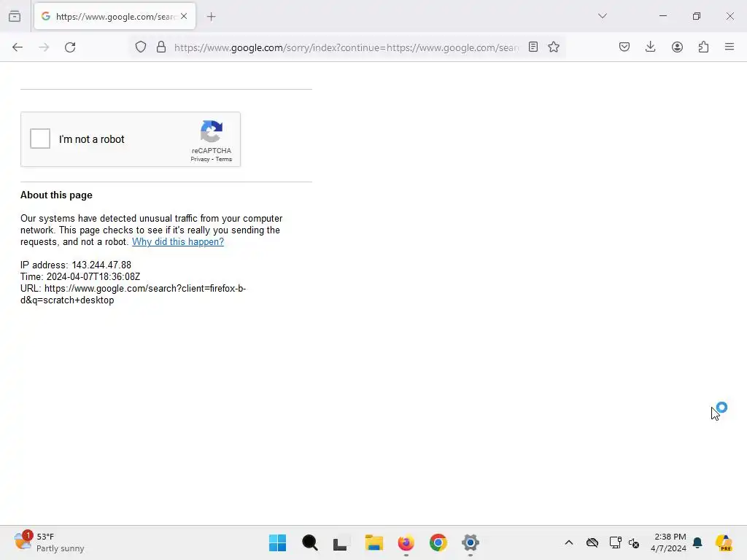The image size is (747, 560).
Task: Open tracking protection shield icon
Action: coord(141,47)
